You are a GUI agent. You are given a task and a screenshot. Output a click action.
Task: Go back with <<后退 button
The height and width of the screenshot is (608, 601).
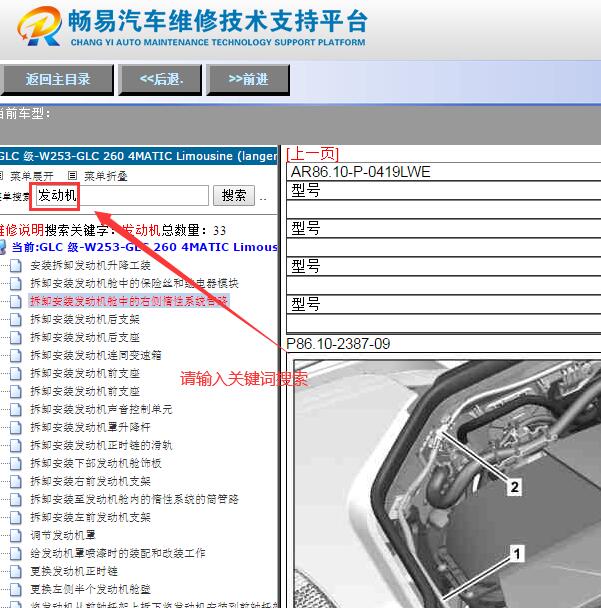click(161, 79)
